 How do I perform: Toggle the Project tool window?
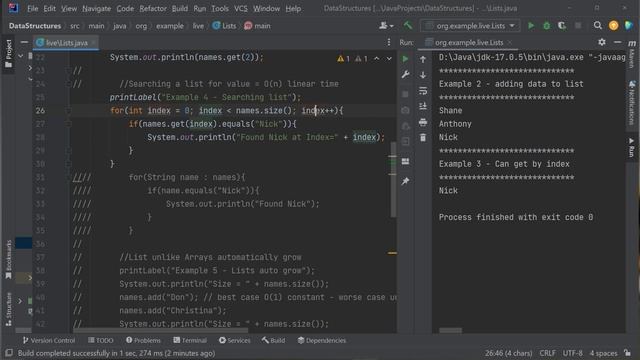click(x=8, y=53)
